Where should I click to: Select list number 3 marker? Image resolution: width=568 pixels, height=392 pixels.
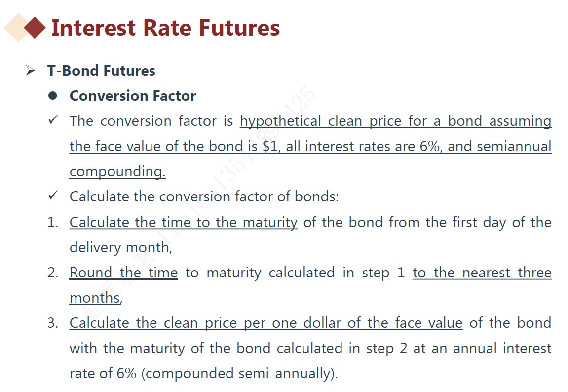53,323
